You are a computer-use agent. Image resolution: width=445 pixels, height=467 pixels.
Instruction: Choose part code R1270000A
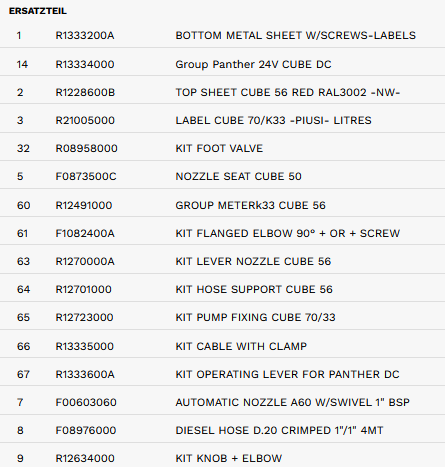pyautogui.click(x=85, y=261)
